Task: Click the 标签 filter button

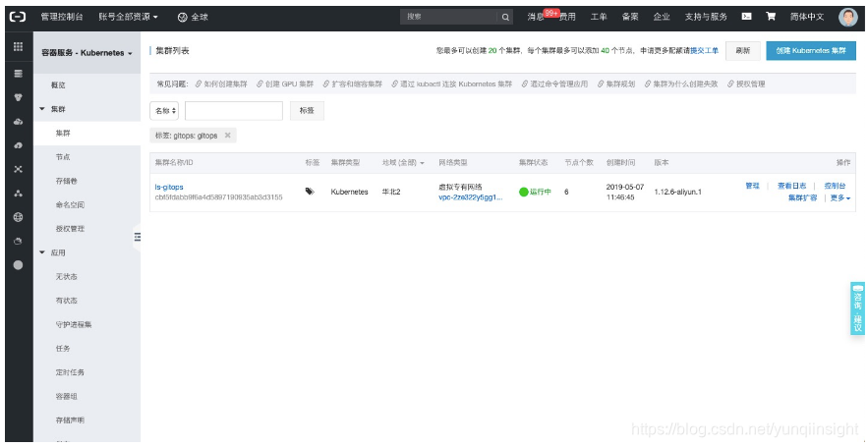Action: pyautogui.click(x=308, y=111)
